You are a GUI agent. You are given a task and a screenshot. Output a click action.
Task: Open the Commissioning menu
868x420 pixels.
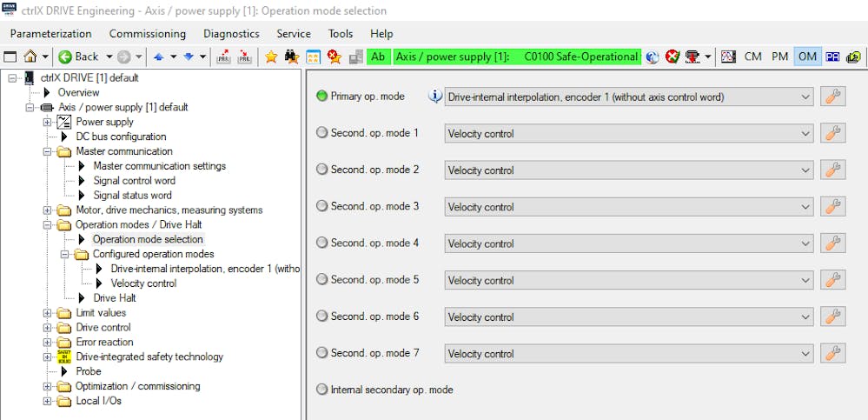[x=147, y=34]
